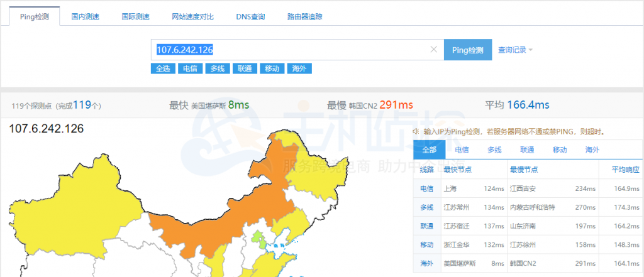Image resolution: width=644 pixels, height=277 pixels.
Task: Toggle the 电信 filter under the search box
Action: click(190, 68)
